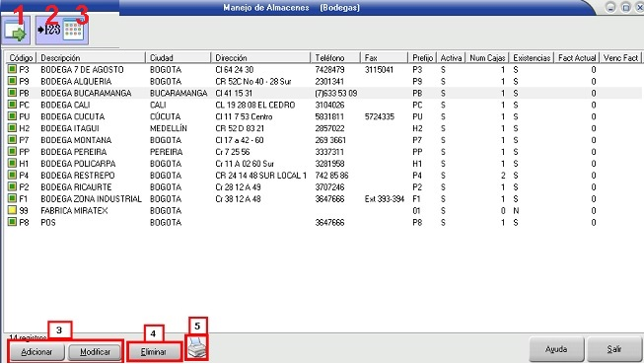Image resolution: width=644 pixels, height=364 pixels.
Task: Click the Eliminar button
Action: [154, 352]
